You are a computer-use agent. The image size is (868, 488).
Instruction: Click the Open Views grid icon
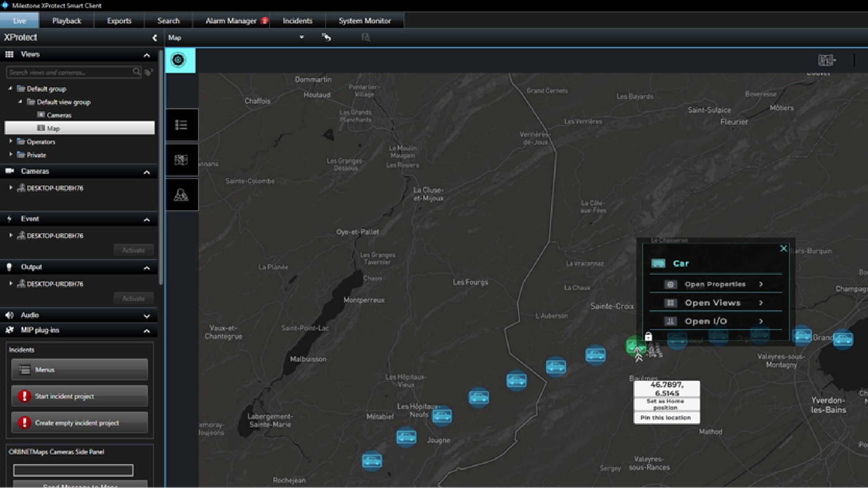click(x=670, y=303)
